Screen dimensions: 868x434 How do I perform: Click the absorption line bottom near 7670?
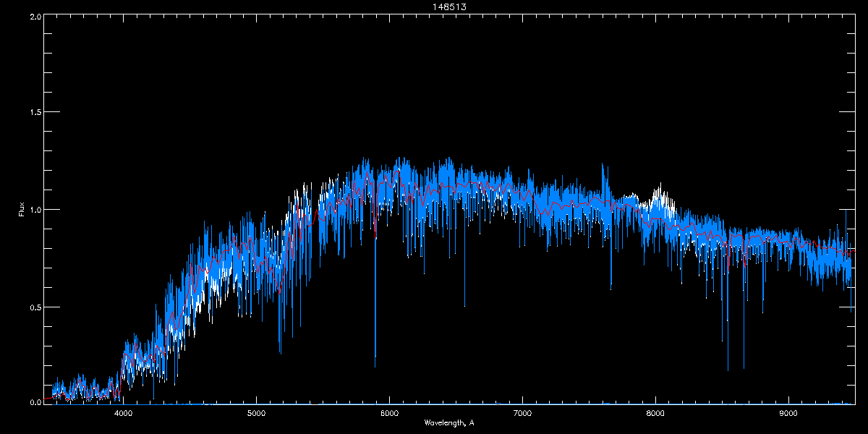[x=610, y=288]
